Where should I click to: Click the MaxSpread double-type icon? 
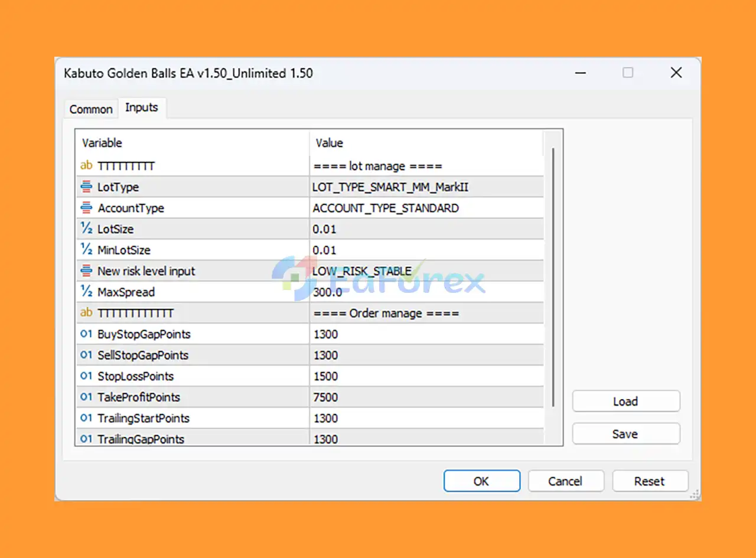[86, 292]
